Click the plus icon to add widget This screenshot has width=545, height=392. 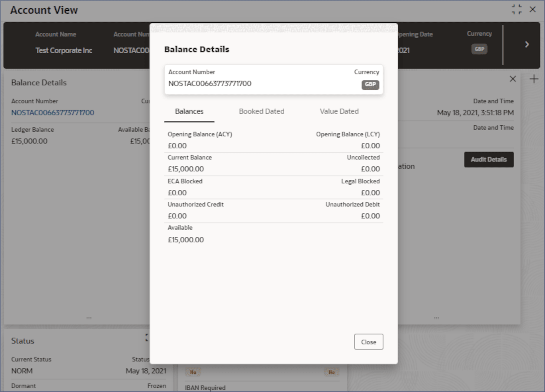click(x=534, y=79)
